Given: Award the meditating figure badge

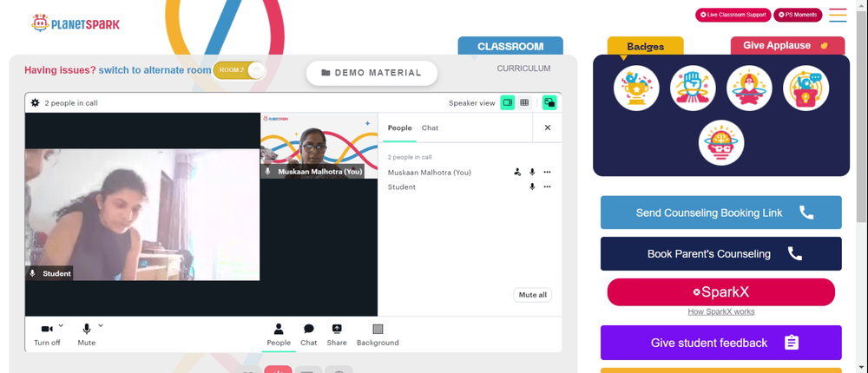Looking at the screenshot, I should 749,88.
